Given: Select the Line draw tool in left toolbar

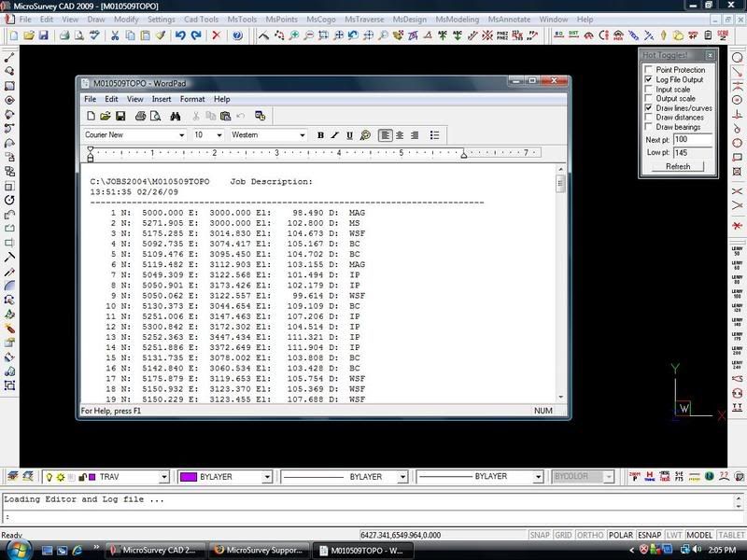Looking at the screenshot, I should [9, 57].
